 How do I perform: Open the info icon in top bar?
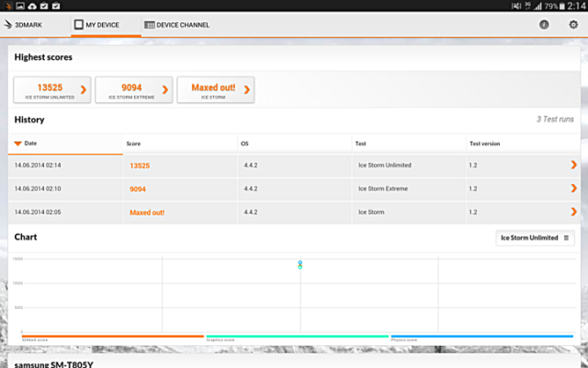[x=544, y=25]
